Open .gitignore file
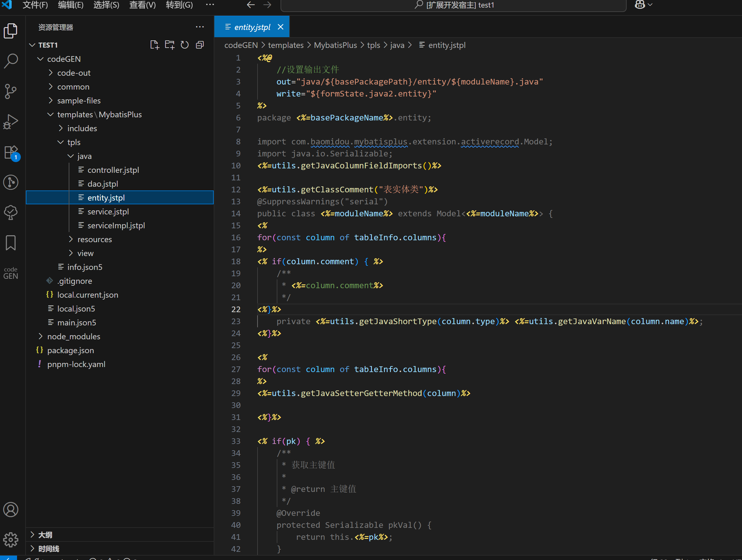The height and width of the screenshot is (560, 742). pos(120,281)
